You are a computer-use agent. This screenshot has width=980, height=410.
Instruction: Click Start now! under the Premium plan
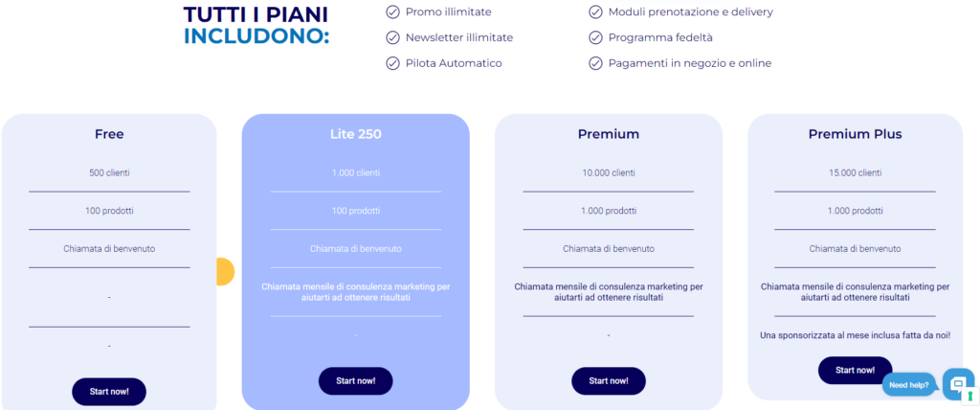point(608,380)
